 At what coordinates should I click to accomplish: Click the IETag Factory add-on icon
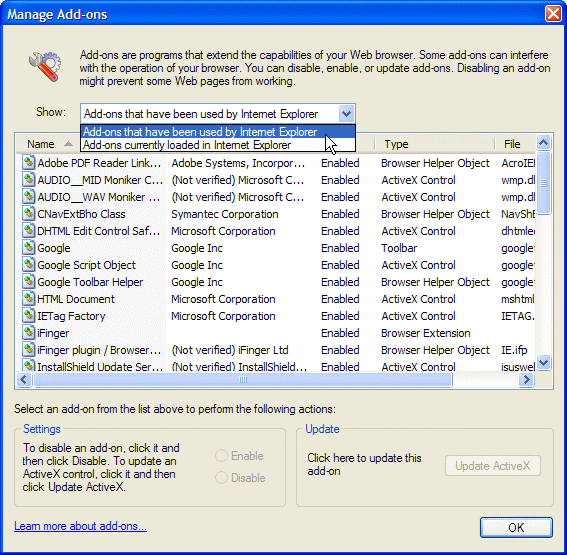click(28, 315)
